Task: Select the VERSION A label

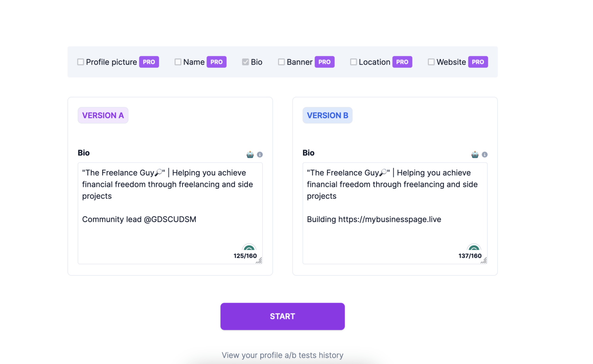Action: click(103, 115)
